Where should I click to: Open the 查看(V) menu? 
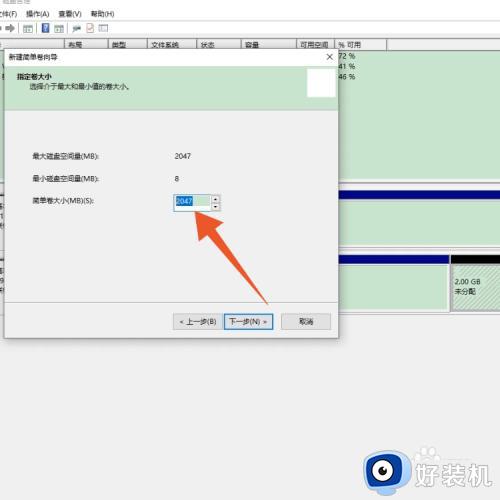pyautogui.click(x=70, y=14)
